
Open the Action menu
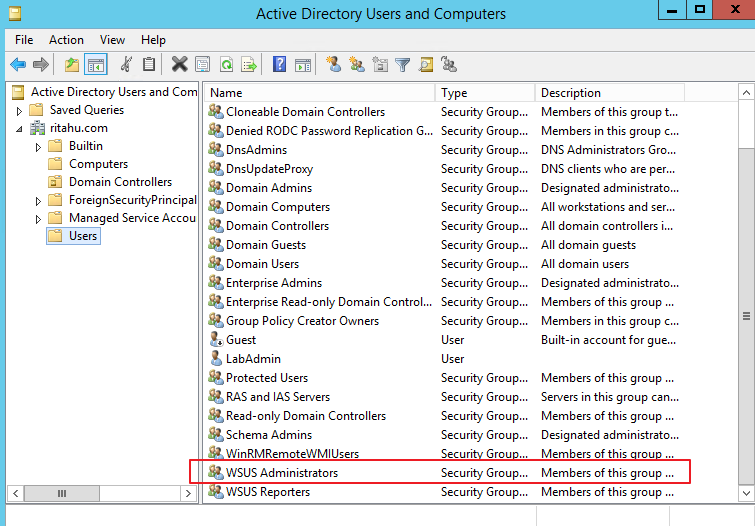66,39
